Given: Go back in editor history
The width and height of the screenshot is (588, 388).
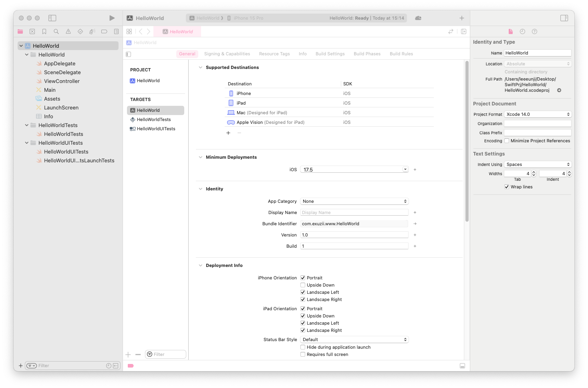Looking at the screenshot, I should point(141,31).
